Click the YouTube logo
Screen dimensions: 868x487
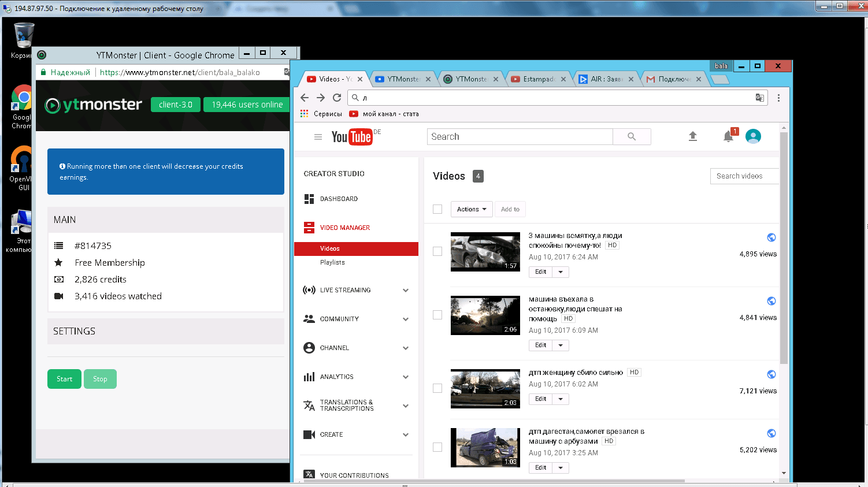click(352, 137)
